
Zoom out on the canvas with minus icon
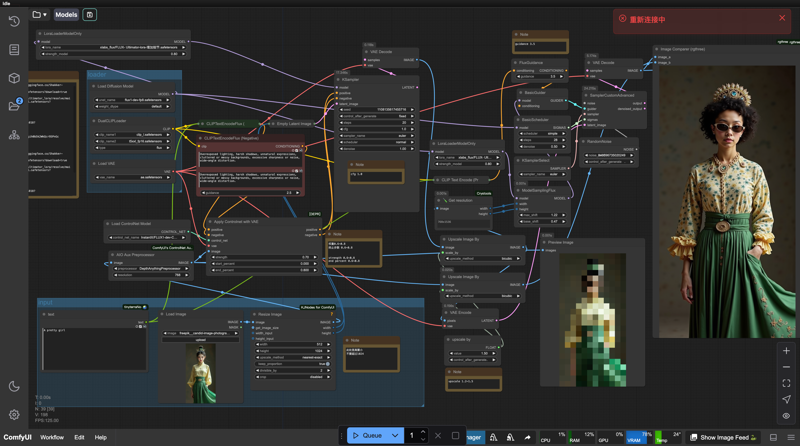(786, 367)
